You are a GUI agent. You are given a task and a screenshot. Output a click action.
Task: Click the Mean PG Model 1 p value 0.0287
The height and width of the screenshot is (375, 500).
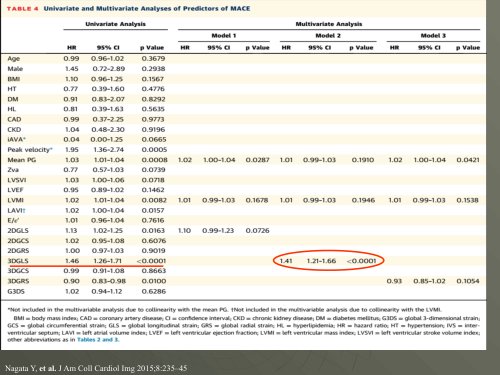pyautogui.click(x=257, y=160)
